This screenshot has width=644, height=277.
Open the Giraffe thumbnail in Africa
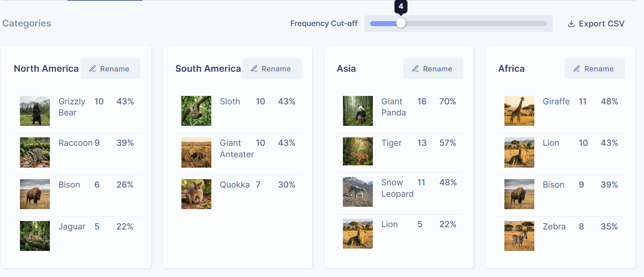tap(519, 111)
